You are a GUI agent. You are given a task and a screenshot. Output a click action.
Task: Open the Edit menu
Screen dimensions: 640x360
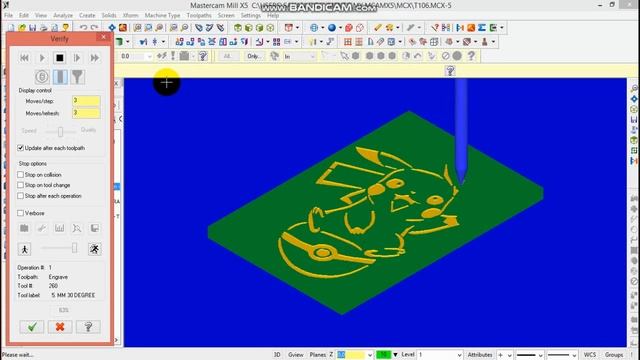click(24, 15)
